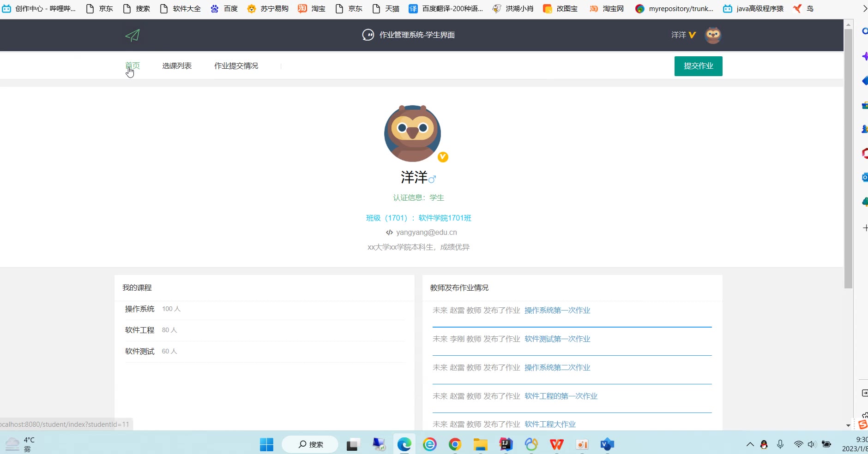Viewport: 868px width, 454px height.
Task: Open the 改图宝 bookmark
Action: tap(561, 9)
